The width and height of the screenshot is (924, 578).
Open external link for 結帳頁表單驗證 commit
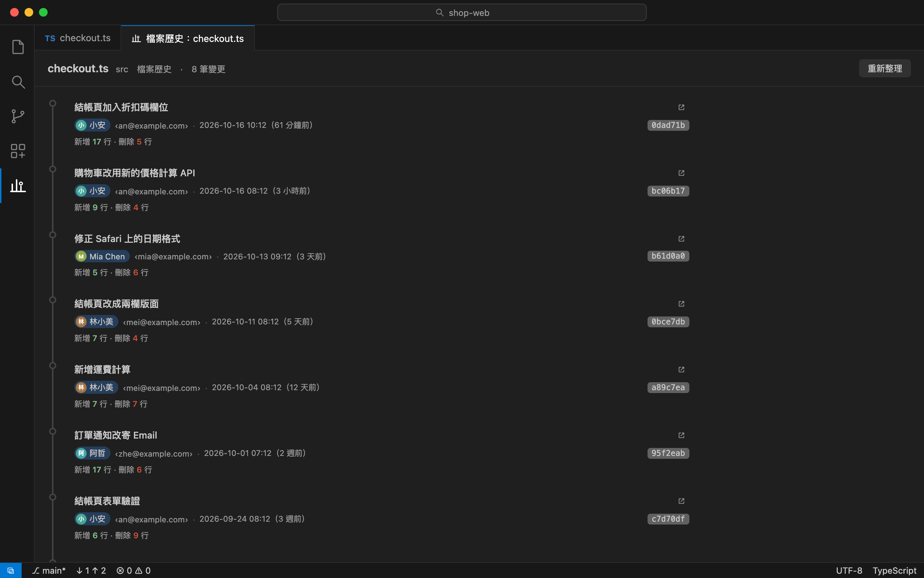681,501
